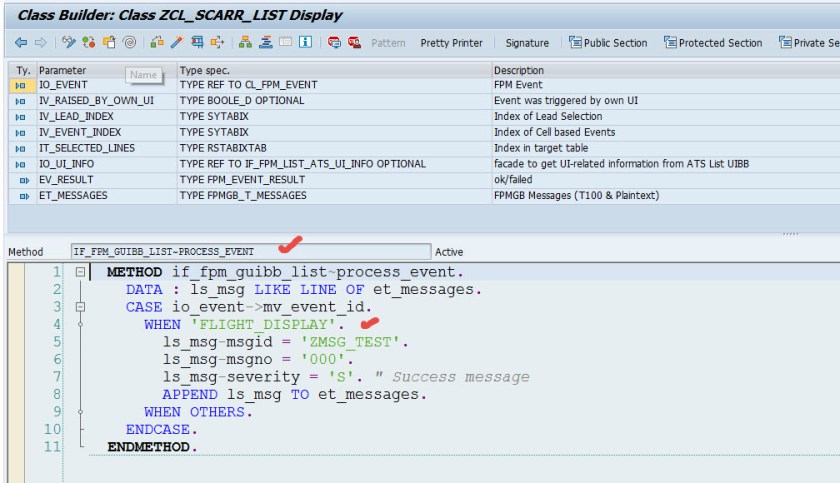
Task: Place cursor on 'FLIGHT_DISPLAY' string in code
Action: pos(263,324)
